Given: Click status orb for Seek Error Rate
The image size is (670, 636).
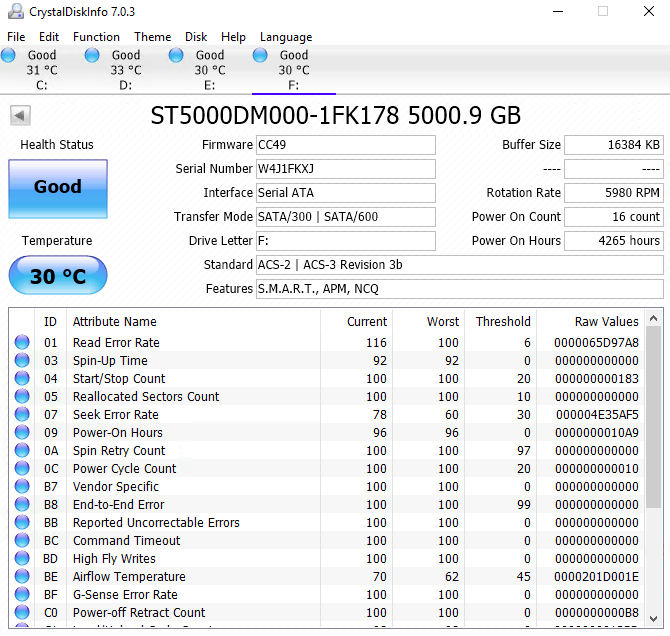Looking at the screenshot, I should [x=22, y=415].
